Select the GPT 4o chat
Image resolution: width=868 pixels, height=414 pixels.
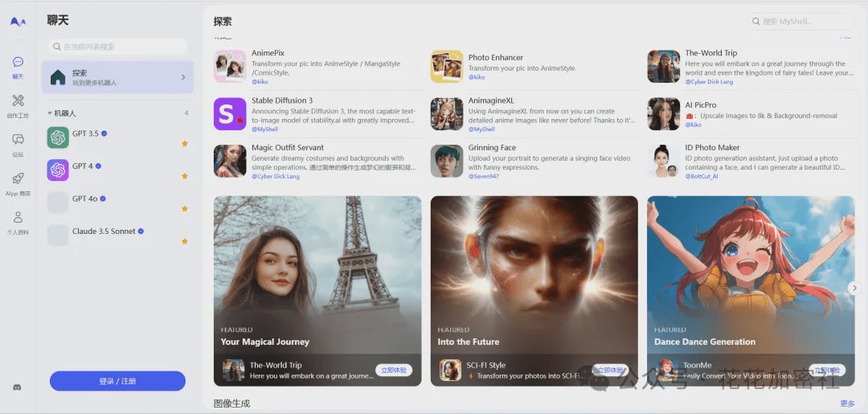[117, 203]
